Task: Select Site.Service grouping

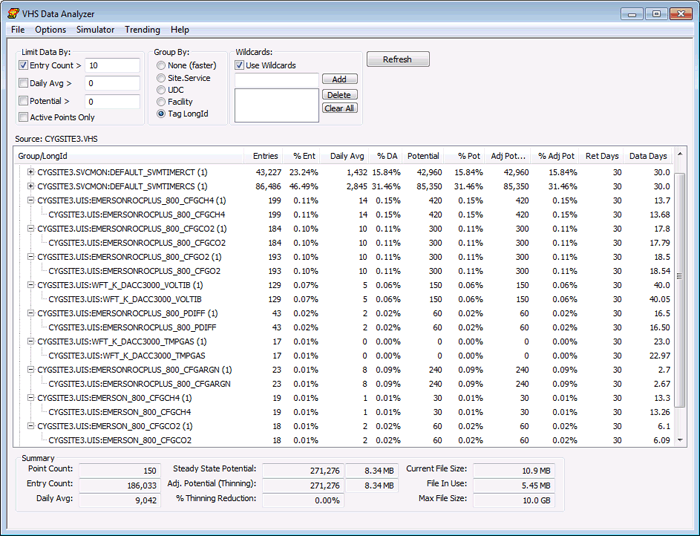Action: pos(161,78)
